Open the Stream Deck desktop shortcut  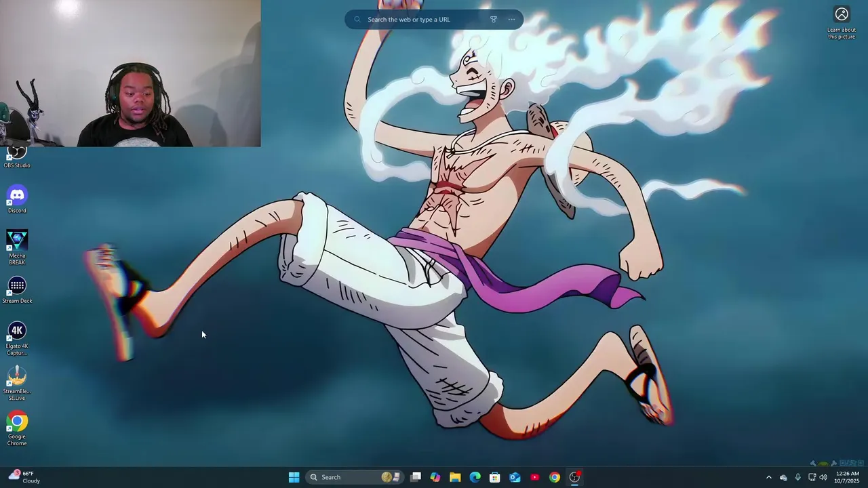pyautogui.click(x=17, y=290)
